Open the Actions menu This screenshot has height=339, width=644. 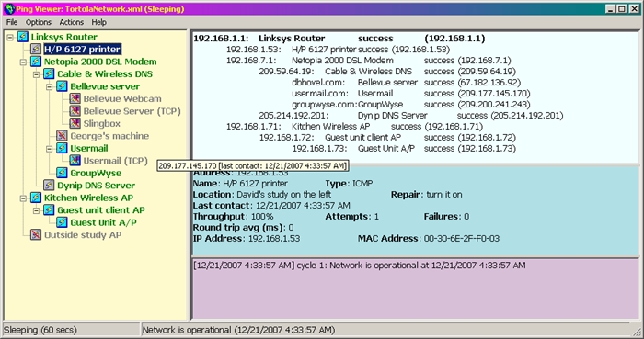coord(71,22)
